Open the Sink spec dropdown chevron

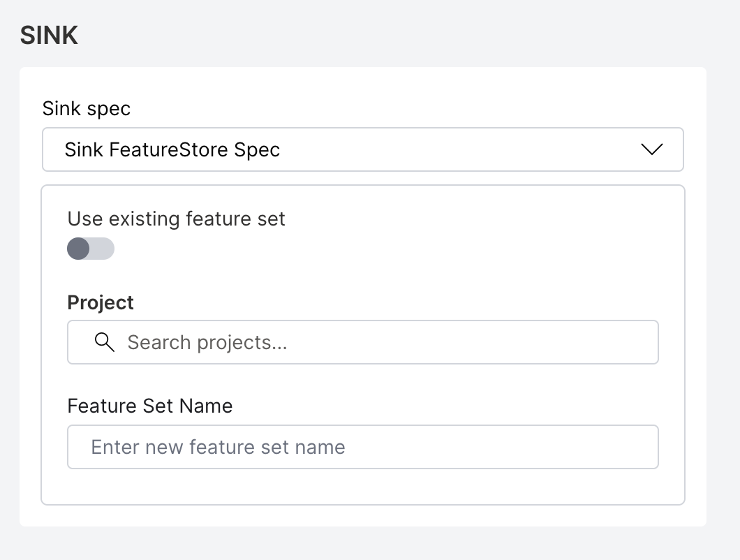652,149
